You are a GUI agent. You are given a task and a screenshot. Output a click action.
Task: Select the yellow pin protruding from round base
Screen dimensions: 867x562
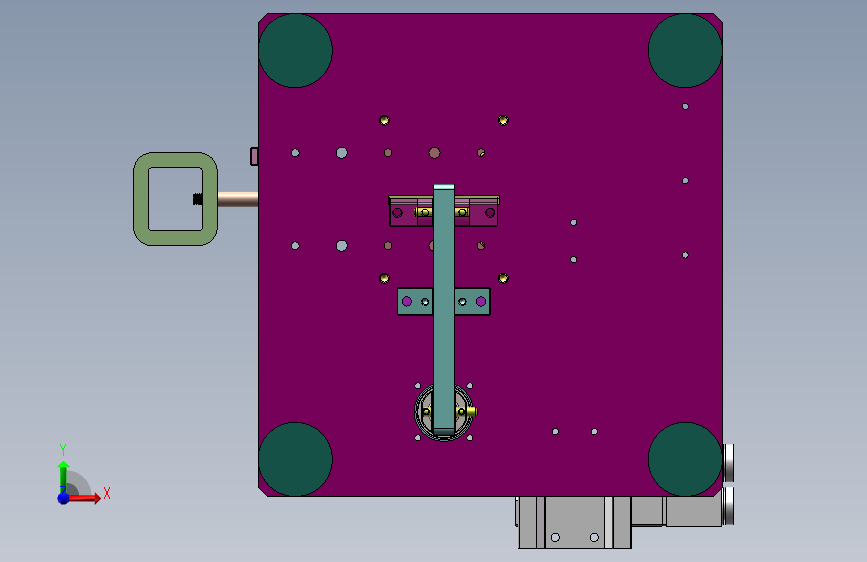[471, 412]
